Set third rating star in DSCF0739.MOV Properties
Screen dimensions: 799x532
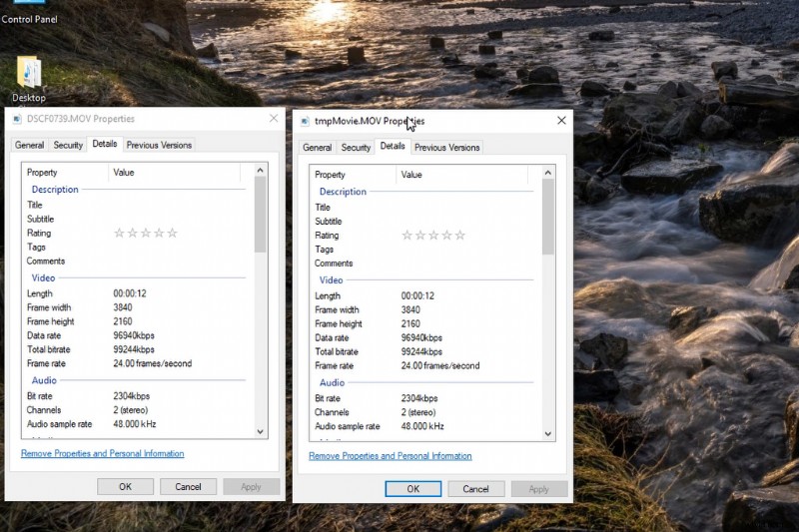click(x=146, y=234)
